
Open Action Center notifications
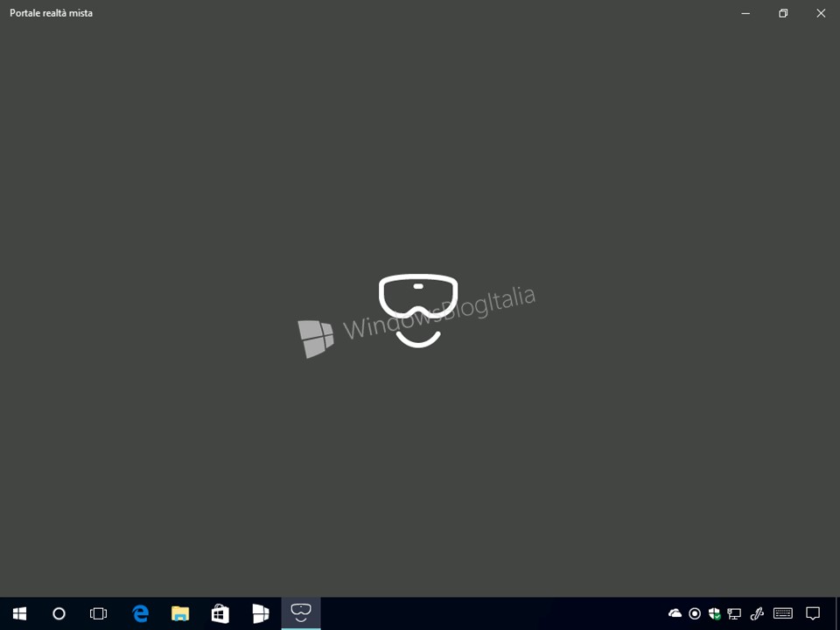(x=813, y=613)
